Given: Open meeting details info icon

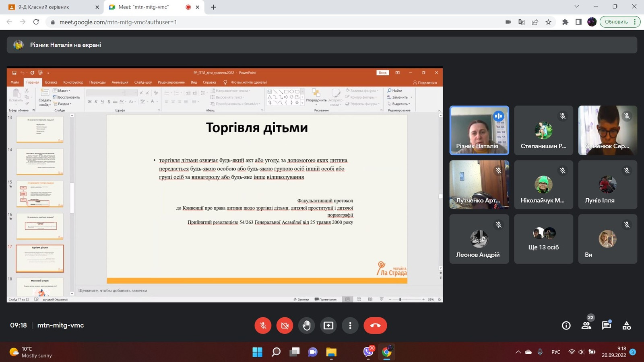Looking at the screenshot, I should point(566,325).
